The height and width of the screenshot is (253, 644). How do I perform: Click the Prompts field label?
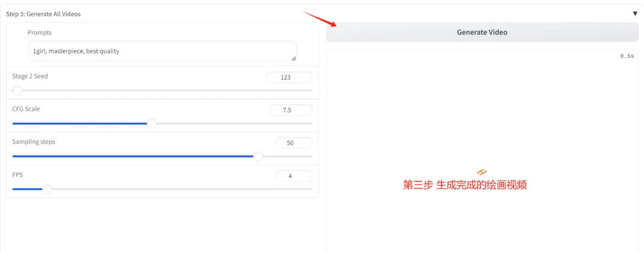click(x=39, y=33)
